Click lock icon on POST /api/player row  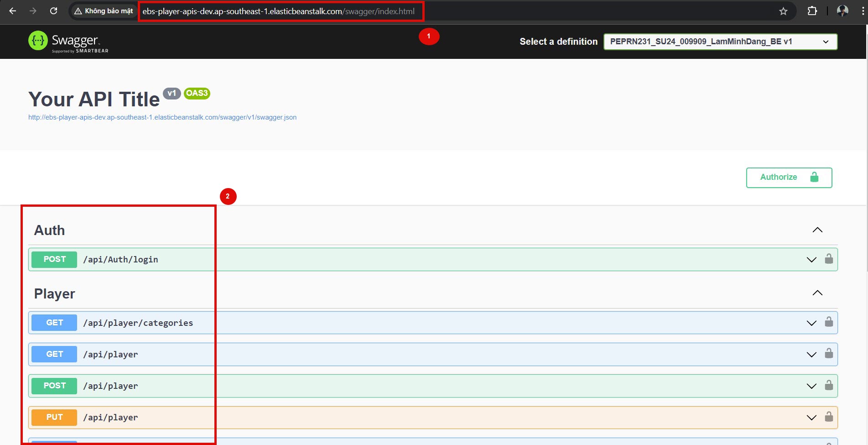click(x=829, y=385)
